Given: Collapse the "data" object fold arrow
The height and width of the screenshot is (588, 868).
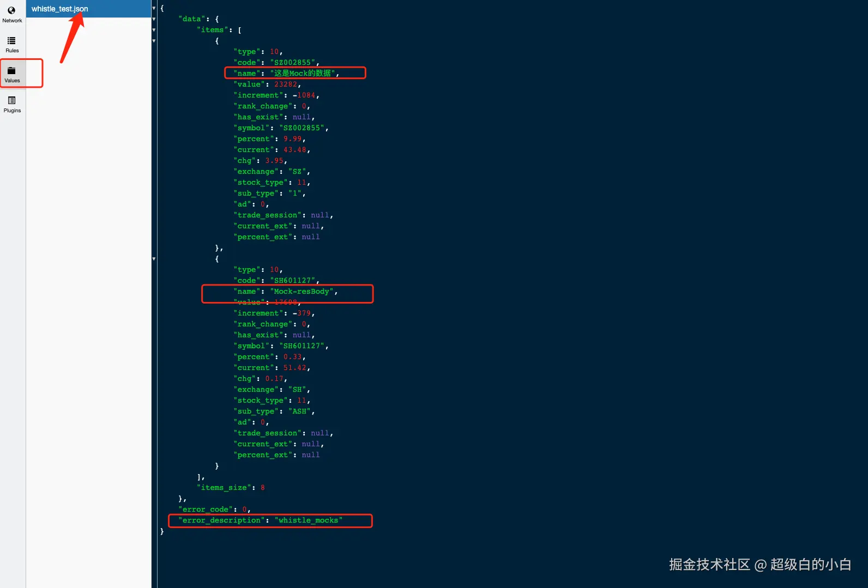Looking at the screenshot, I should (x=154, y=19).
